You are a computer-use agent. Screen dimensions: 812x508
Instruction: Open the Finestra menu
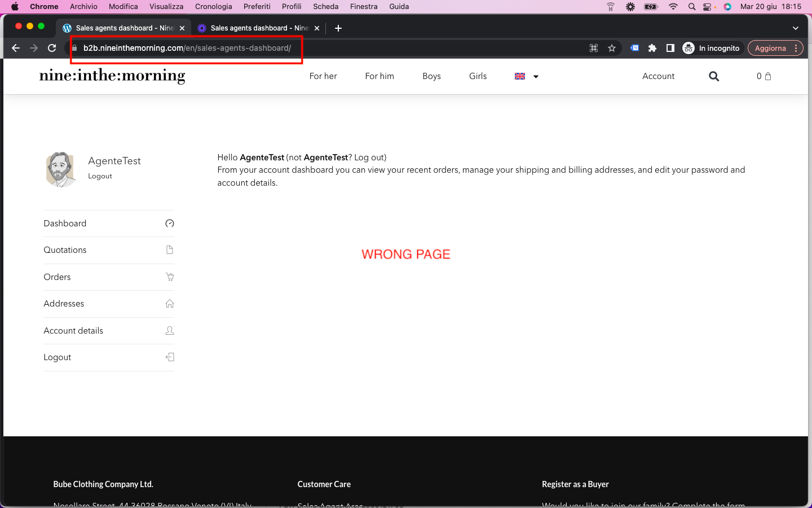coord(364,7)
